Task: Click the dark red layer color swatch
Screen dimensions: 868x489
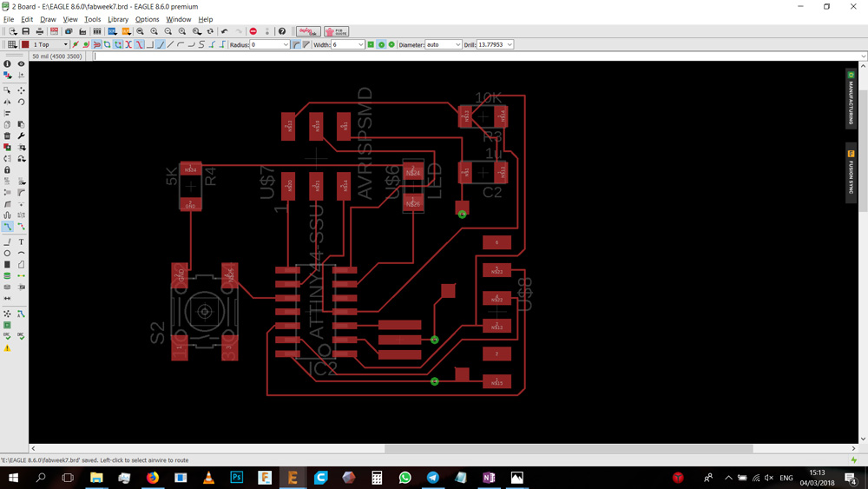Action: 25,44
